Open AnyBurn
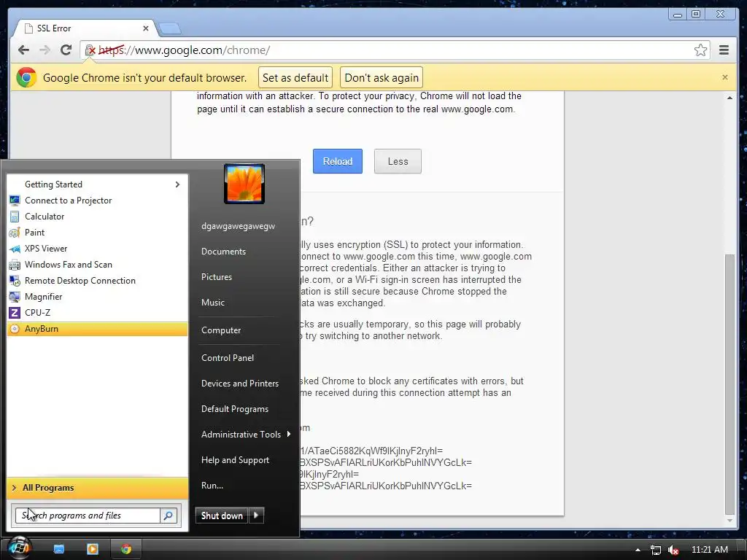The height and width of the screenshot is (560, 747). coord(98,329)
